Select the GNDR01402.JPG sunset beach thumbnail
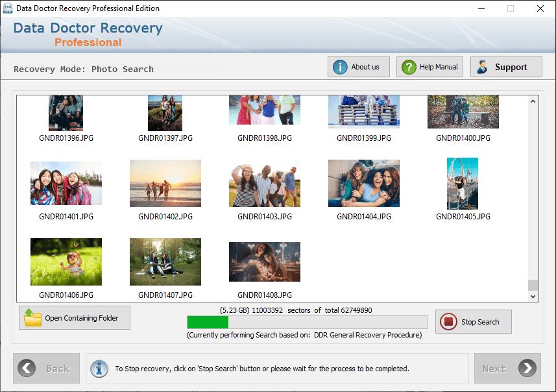 165,184
